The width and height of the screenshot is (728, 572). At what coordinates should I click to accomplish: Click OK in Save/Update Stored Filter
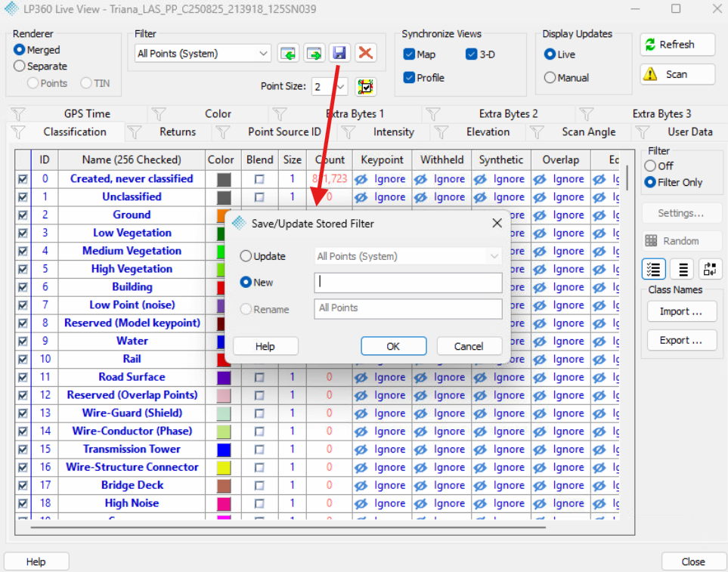point(393,347)
